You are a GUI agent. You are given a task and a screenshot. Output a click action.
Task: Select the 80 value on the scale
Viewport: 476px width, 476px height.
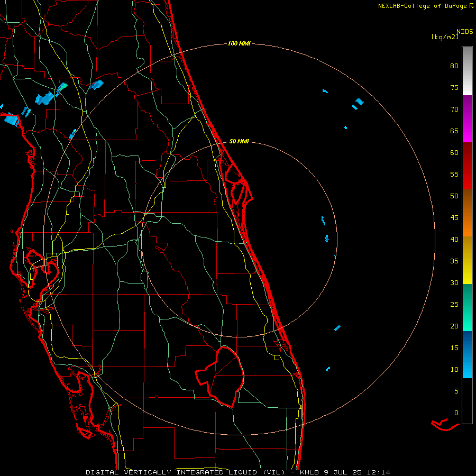pos(454,66)
